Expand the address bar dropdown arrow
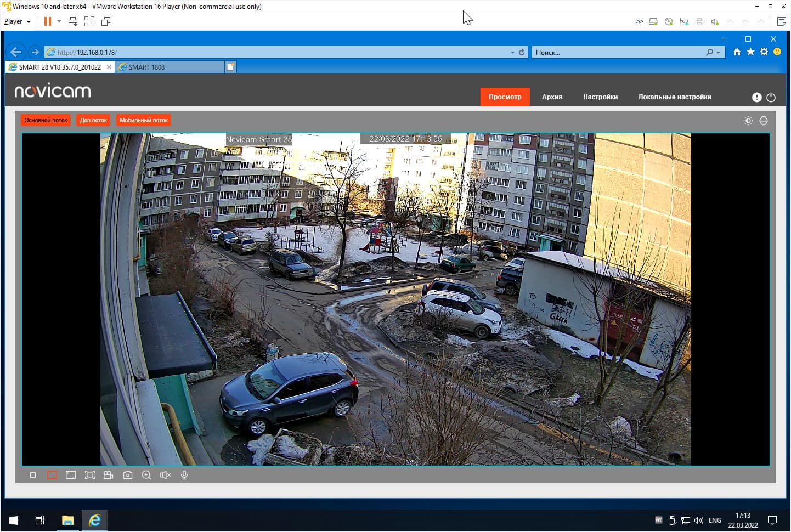 (512, 53)
